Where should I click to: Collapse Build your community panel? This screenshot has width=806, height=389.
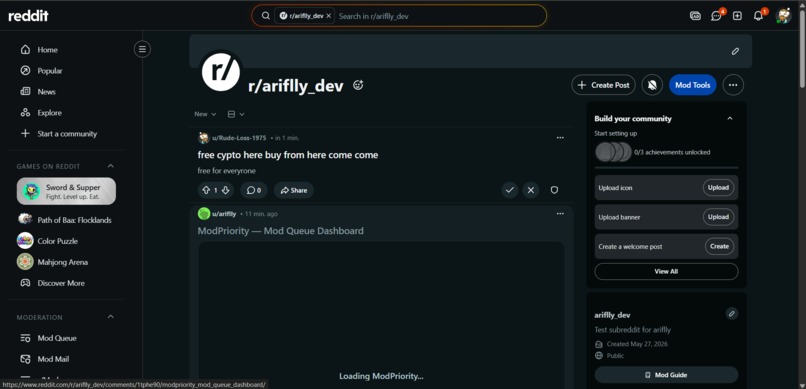[x=730, y=119]
